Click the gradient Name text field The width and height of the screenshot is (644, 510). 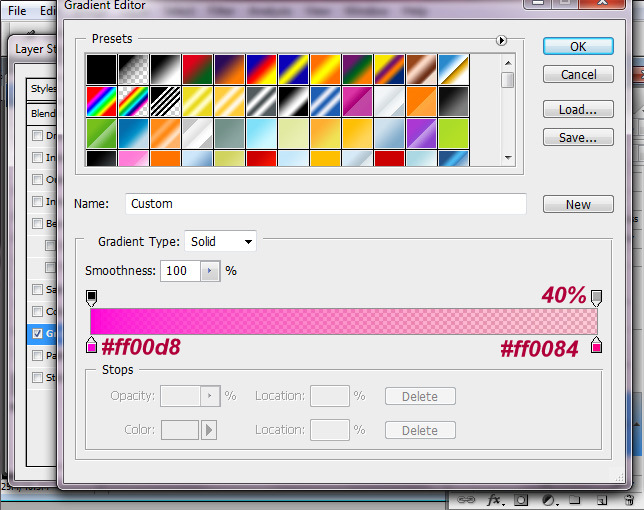[325, 204]
